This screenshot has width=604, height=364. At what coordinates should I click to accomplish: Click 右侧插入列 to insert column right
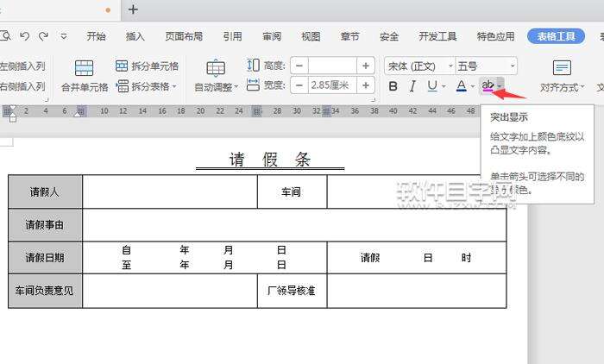22,86
